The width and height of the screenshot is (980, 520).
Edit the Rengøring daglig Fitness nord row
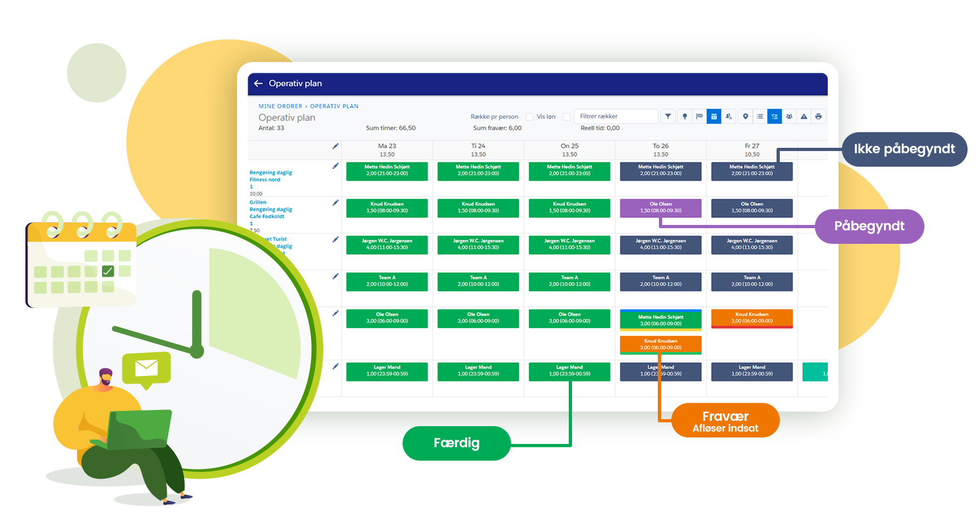(x=335, y=166)
